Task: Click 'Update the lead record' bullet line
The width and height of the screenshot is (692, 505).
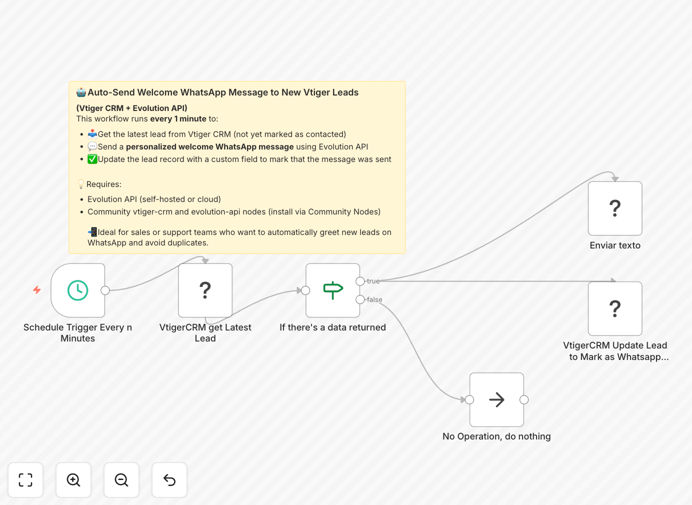Action: (x=240, y=159)
